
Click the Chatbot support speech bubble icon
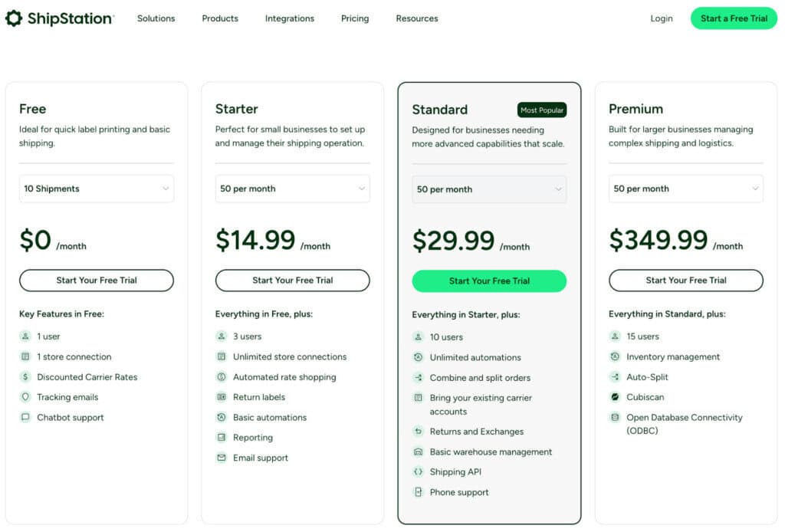click(25, 418)
